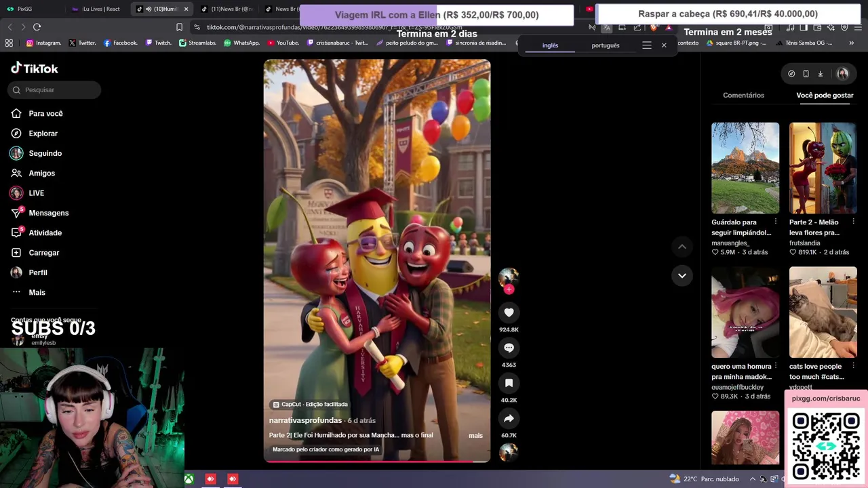The height and width of the screenshot is (488, 868).
Task: Open LIVE in the sidebar
Action: click(36, 193)
